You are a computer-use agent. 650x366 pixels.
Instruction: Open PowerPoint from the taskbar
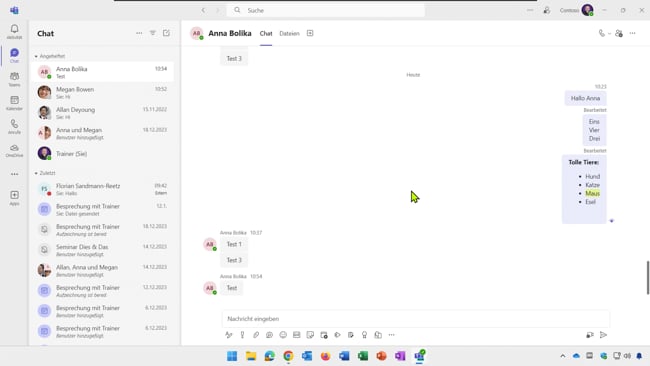[381, 356]
